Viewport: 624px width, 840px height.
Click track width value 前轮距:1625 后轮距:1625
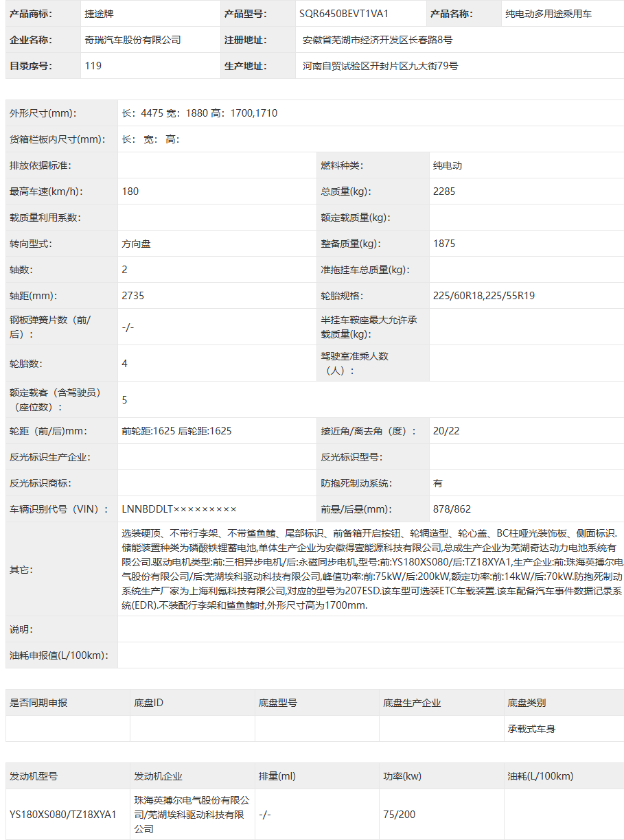(176, 431)
